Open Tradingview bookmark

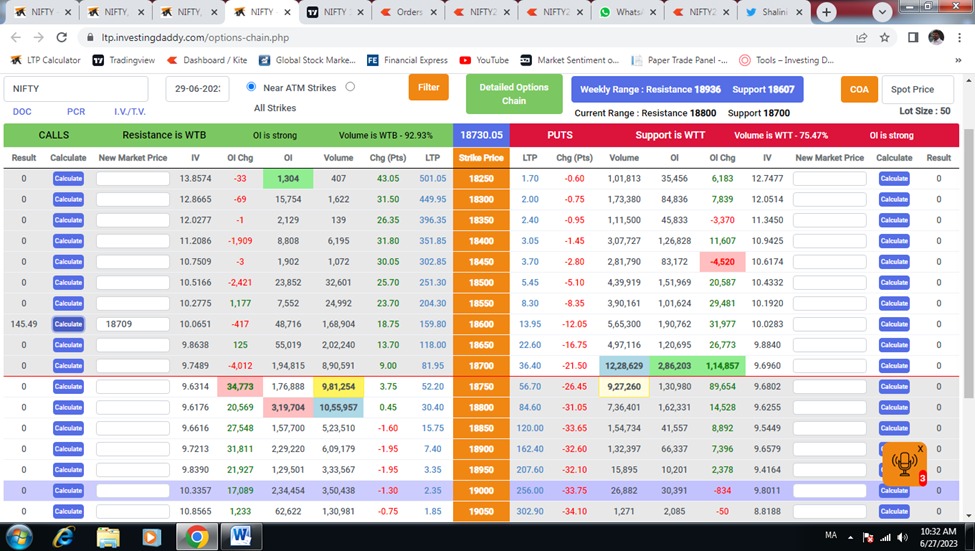click(x=123, y=60)
